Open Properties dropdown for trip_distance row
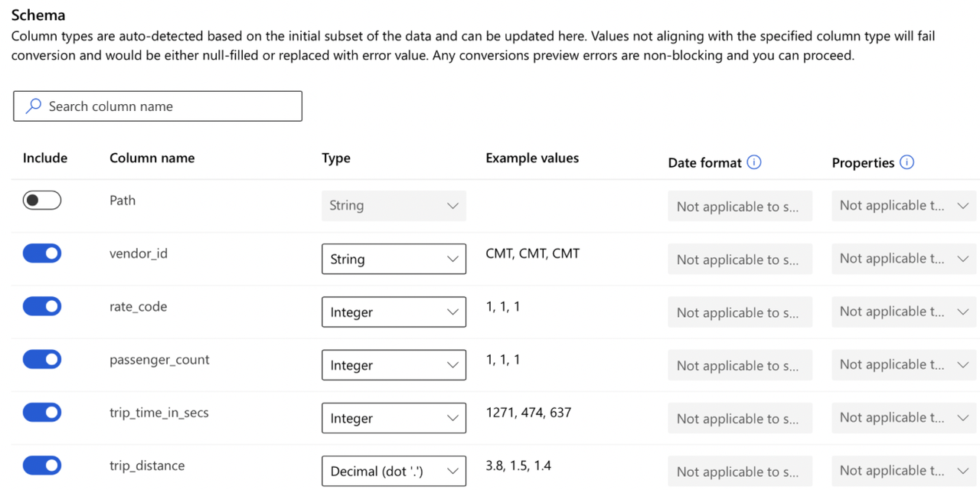 pyautogui.click(x=903, y=471)
